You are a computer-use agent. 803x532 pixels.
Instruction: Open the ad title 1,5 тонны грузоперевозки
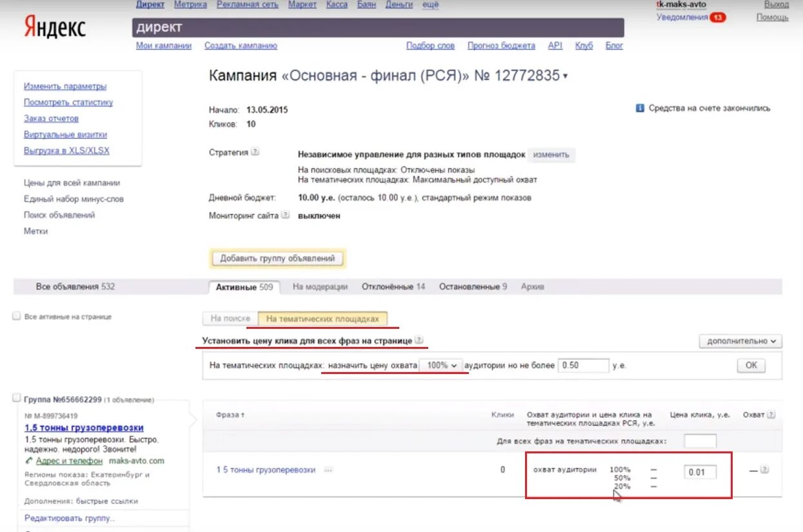(84, 428)
